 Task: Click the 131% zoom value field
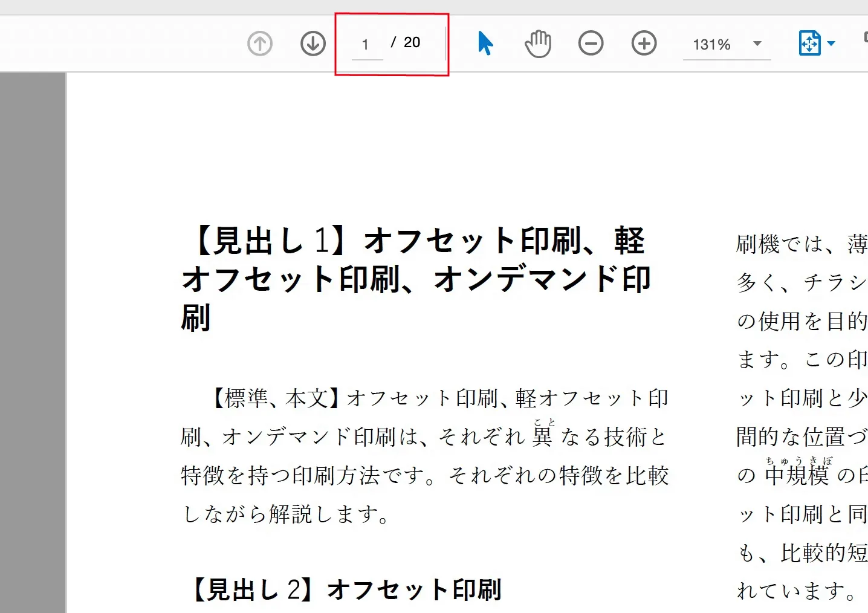point(712,45)
